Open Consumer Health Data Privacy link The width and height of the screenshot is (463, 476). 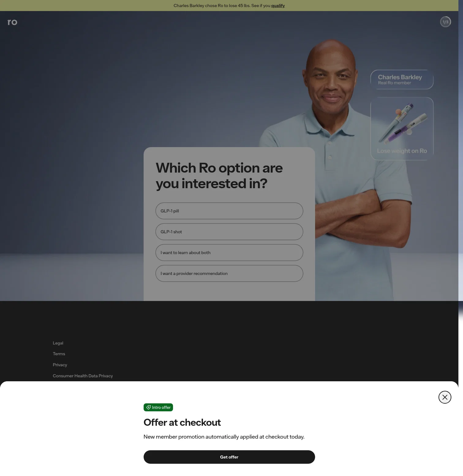83,376
